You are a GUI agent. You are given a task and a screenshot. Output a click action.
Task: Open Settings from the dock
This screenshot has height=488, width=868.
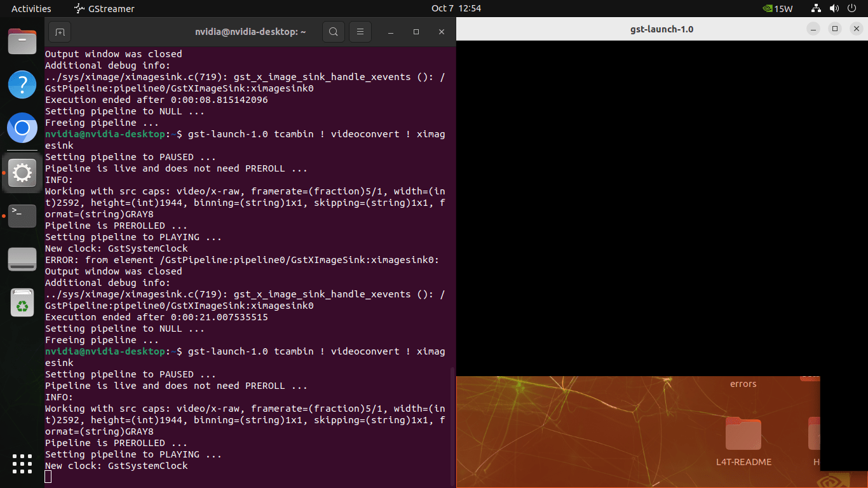click(x=22, y=172)
